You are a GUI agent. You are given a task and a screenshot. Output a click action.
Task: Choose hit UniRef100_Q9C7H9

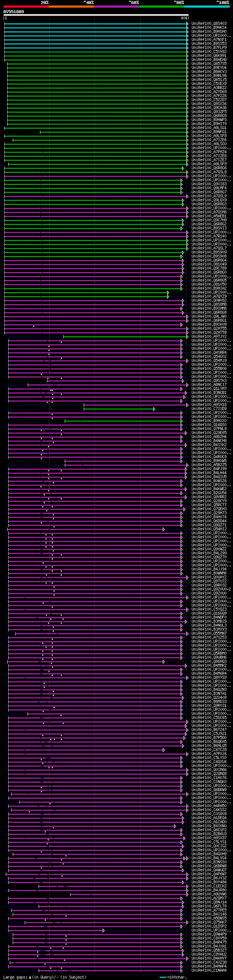(x=209, y=220)
